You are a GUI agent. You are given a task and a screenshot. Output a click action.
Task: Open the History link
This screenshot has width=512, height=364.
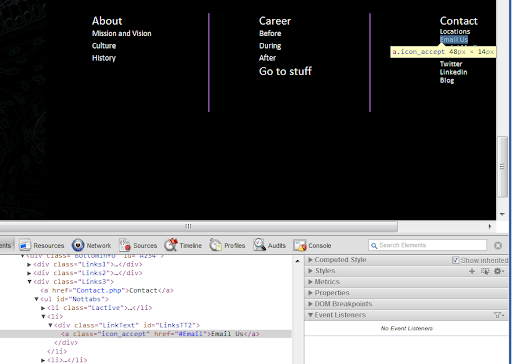click(x=104, y=58)
